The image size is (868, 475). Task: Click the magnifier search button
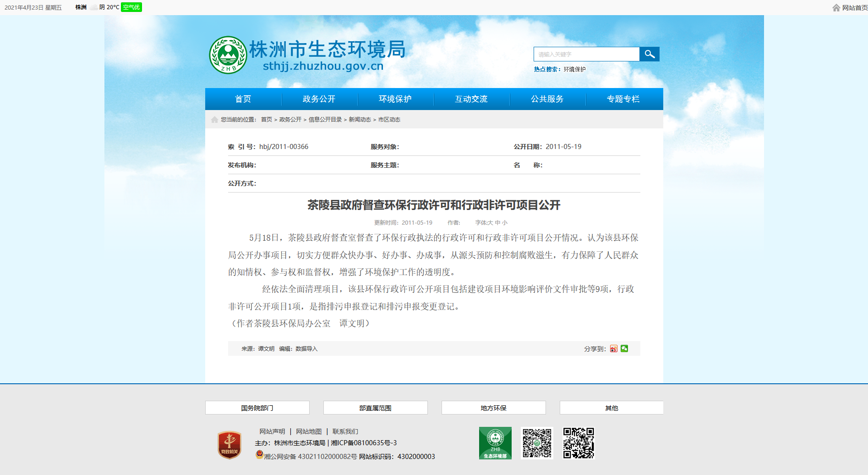[649, 54]
